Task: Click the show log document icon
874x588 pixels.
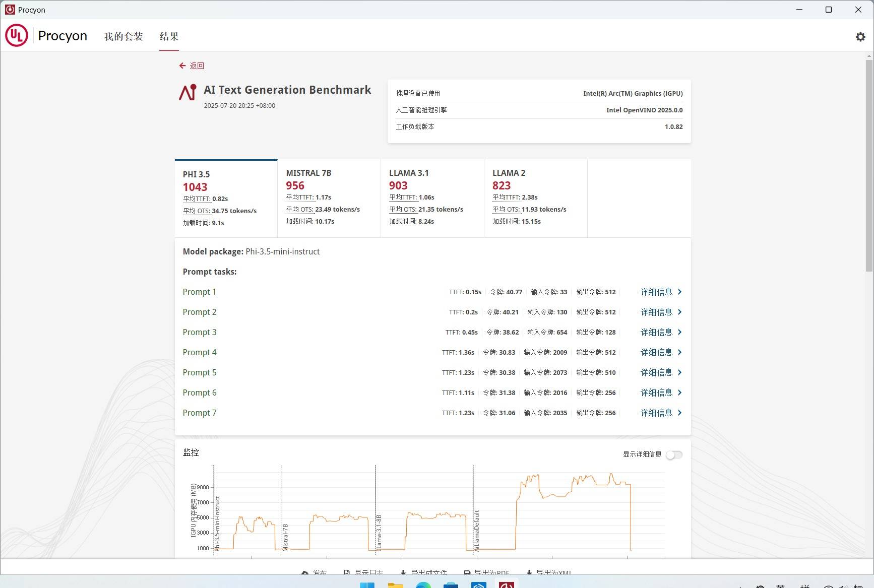Action: [x=347, y=573]
